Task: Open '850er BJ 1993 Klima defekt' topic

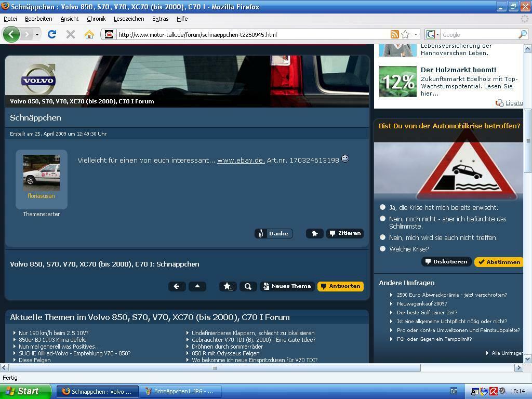Action: click(x=52, y=340)
